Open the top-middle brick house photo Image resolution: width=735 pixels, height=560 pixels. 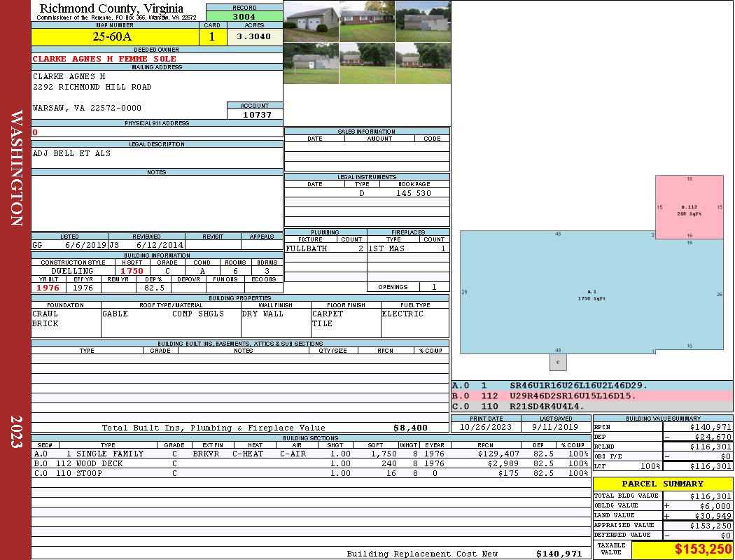(x=367, y=21)
